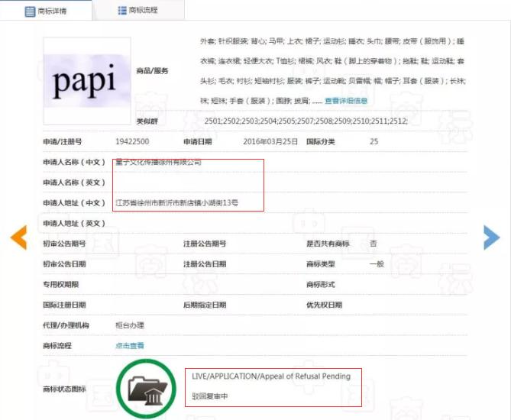
Task: Click the 类似群 codes starting with 2501
Action: (x=306, y=121)
